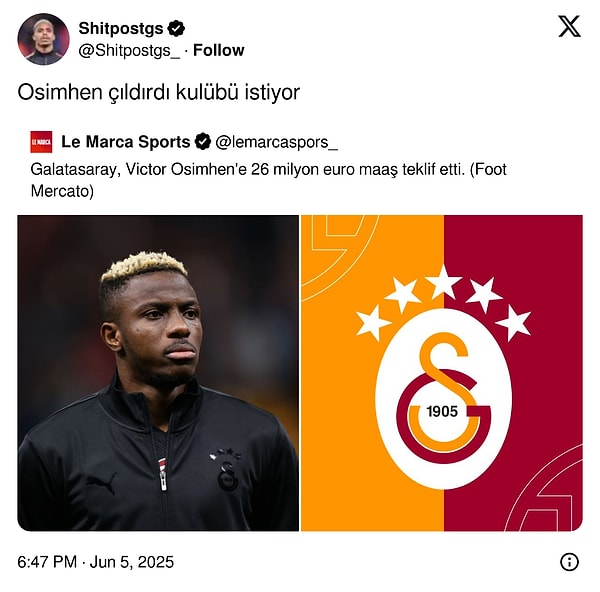Image resolution: width=600 pixels, height=592 pixels.
Task: Click the 1905 emblem in the crest
Action: coord(442,412)
